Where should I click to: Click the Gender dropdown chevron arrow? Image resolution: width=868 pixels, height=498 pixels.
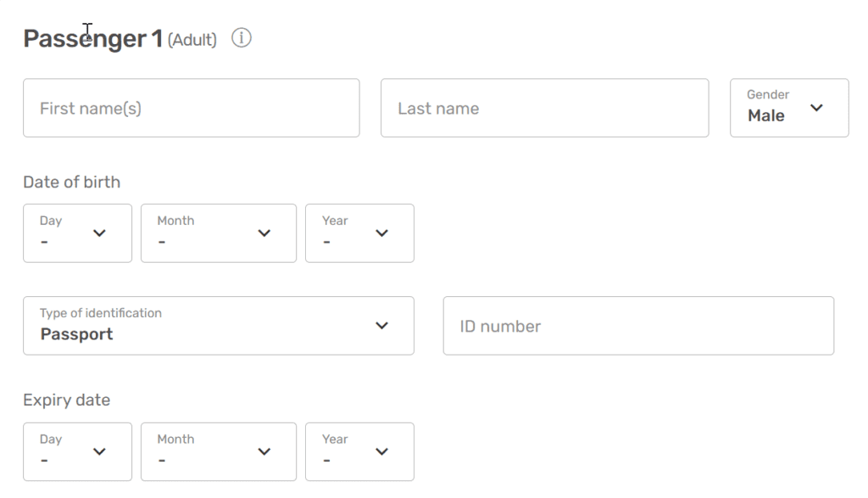816,108
